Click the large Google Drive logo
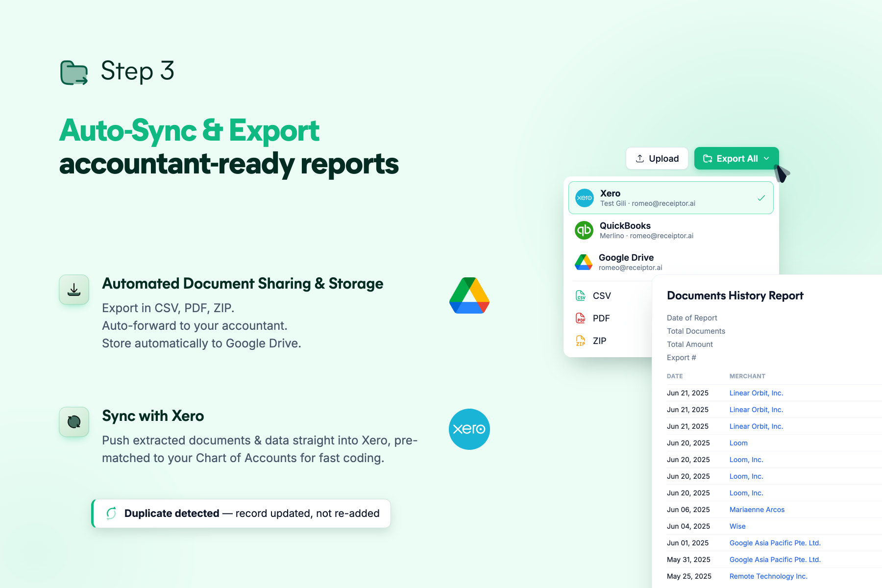Screen dimensions: 882x588 pyautogui.click(x=469, y=295)
